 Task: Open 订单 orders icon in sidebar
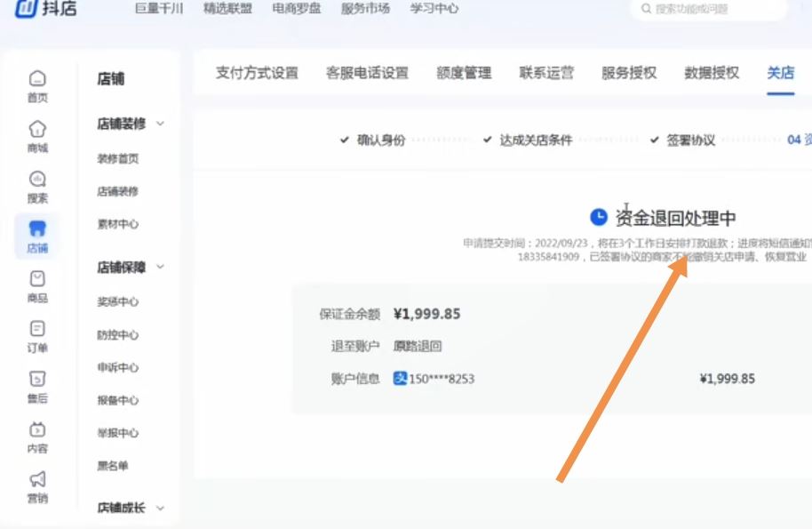(37, 329)
